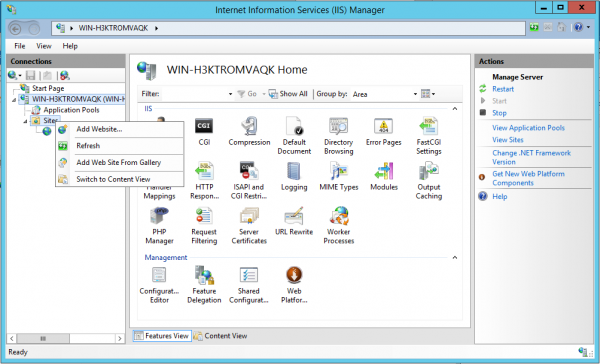This screenshot has width=600, height=364.
Task: Open the Compression feature
Action: point(249,131)
